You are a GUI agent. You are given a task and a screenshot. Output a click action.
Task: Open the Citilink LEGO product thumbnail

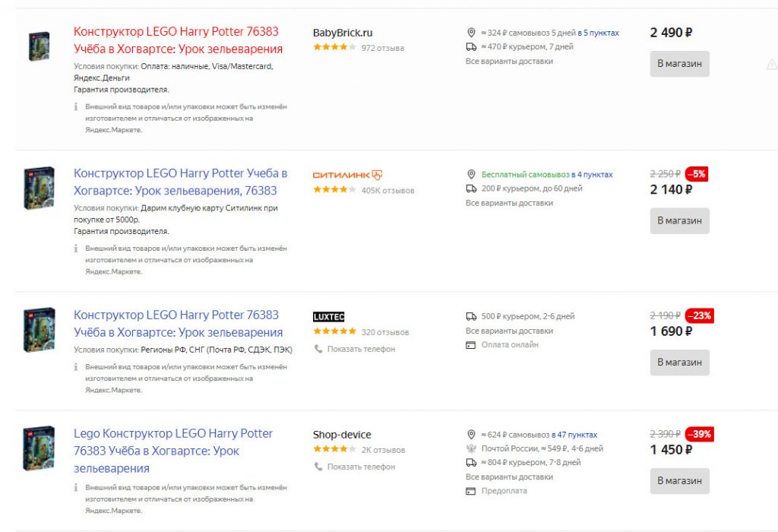39,188
